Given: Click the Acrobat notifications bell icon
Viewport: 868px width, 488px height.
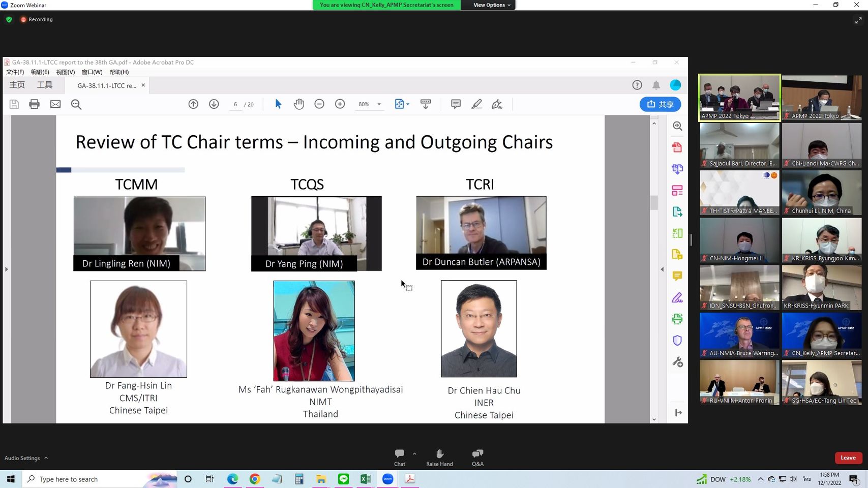Looking at the screenshot, I should click(x=656, y=85).
